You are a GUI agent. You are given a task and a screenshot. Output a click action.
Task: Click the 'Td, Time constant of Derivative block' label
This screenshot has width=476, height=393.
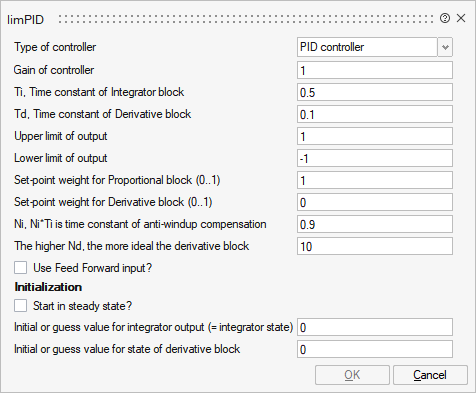103,114
